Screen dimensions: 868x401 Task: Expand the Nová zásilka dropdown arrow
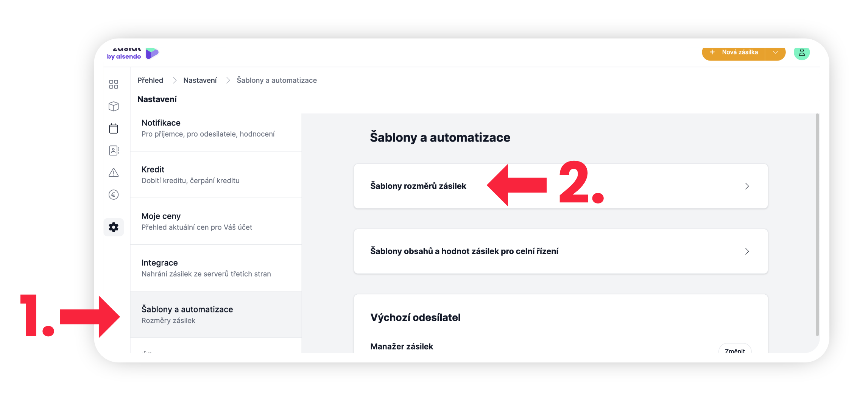click(775, 53)
